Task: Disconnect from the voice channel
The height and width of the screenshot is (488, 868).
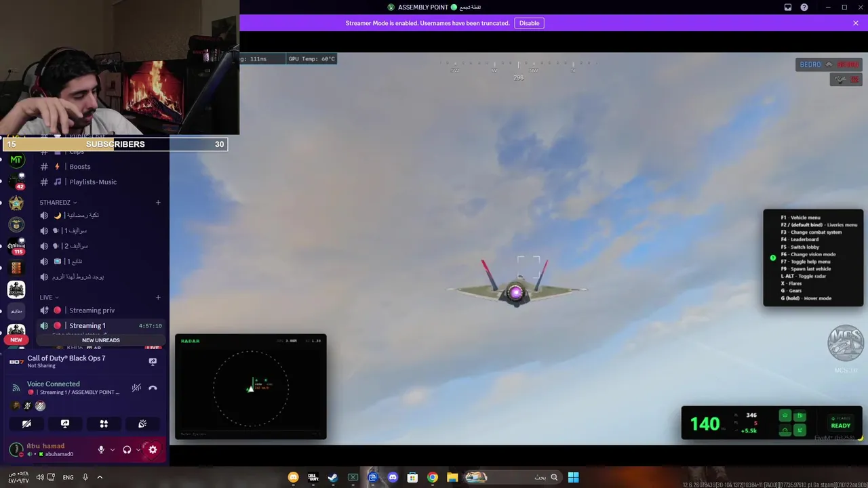Action: [x=153, y=388]
